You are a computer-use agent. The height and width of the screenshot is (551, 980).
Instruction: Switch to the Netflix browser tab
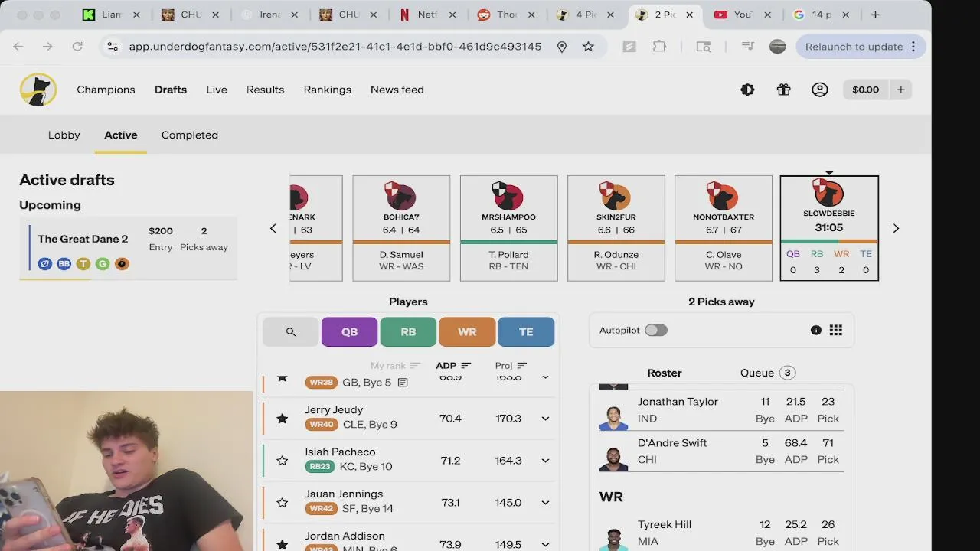[427, 15]
